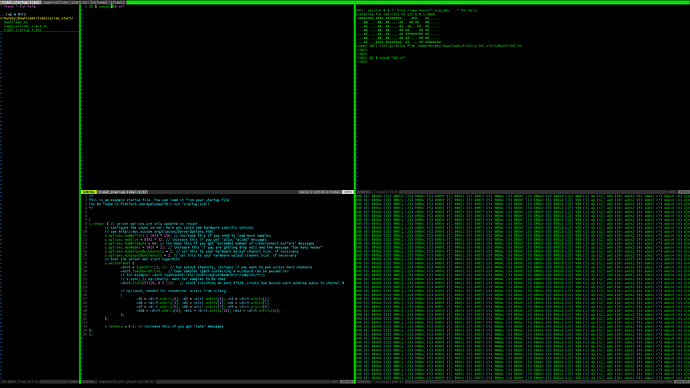690x388 pixels.
Task: Click the s.options.maxNodes line
Action: click(213, 248)
